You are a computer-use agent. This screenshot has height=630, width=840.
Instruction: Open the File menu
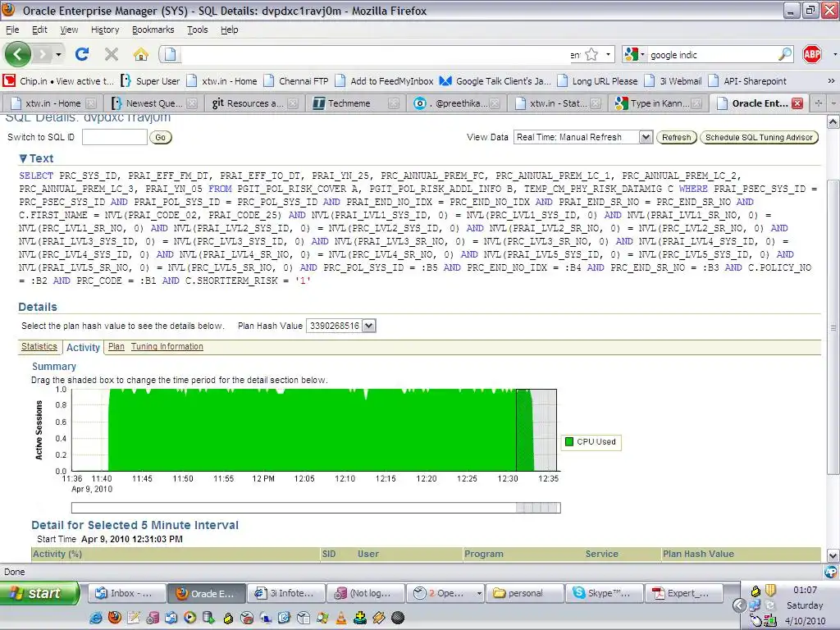tap(12, 30)
